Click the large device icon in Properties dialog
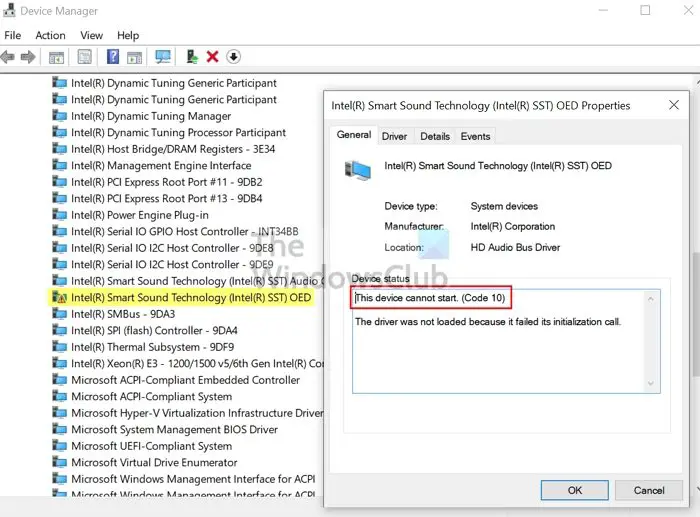This screenshot has height=517, width=700. [x=358, y=171]
